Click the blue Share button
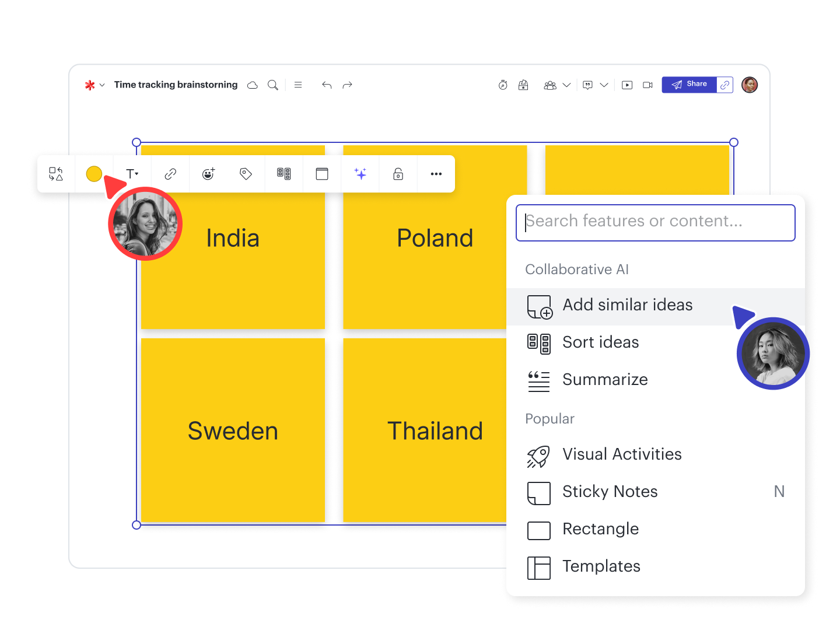The width and height of the screenshot is (840, 630). (689, 85)
